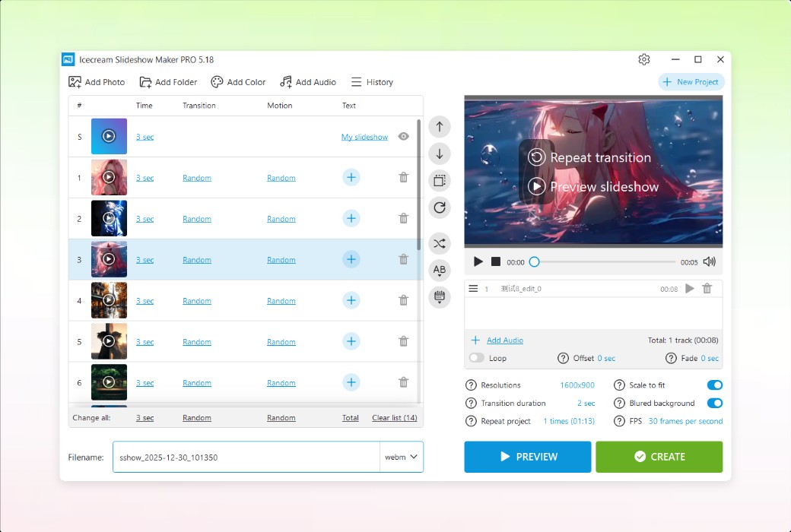Viewport: 791px width, 532px height.
Task: Delete the audio track
Action: (x=707, y=289)
